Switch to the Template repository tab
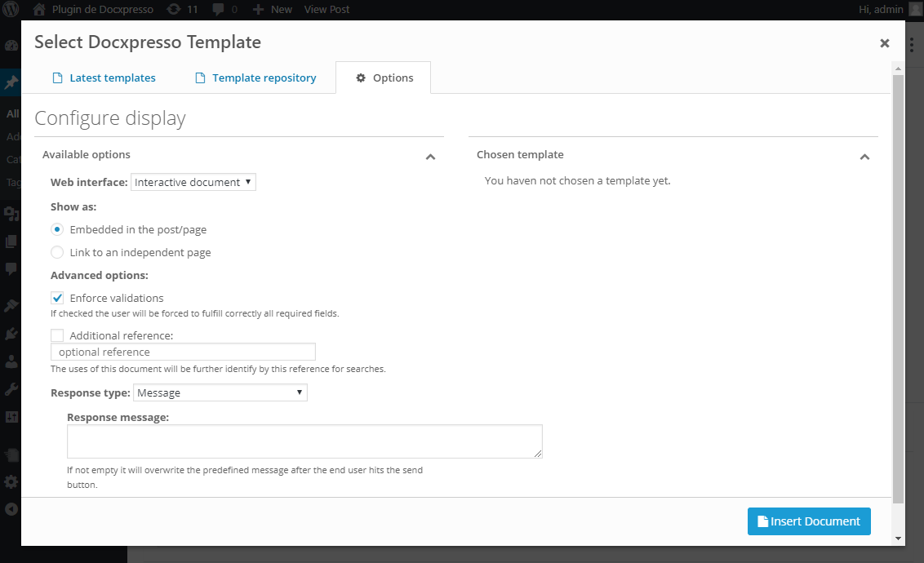 [255, 78]
